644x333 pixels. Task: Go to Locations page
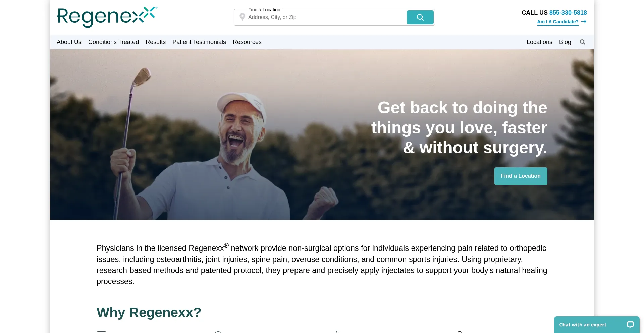539,42
